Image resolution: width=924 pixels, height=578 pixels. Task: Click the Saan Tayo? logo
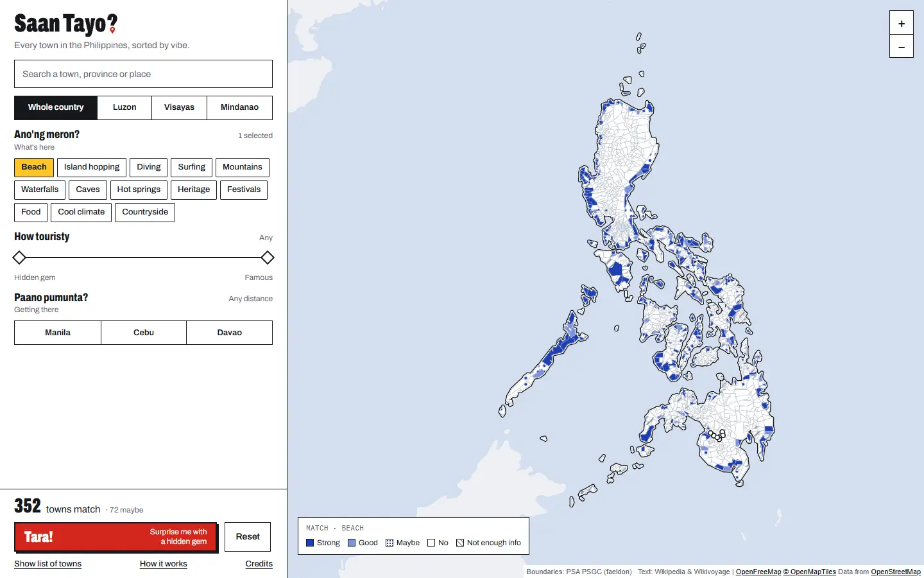[x=65, y=24]
